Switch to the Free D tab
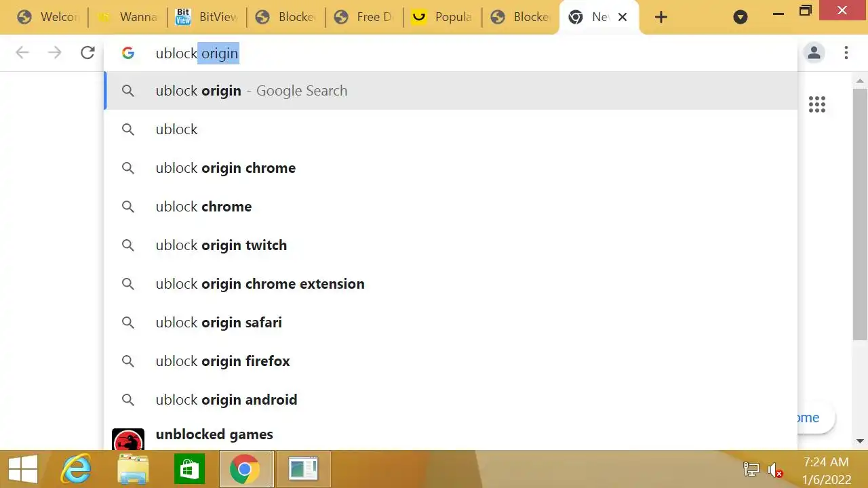Image resolution: width=868 pixels, height=488 pixels. pyautogui.click(x=363, y=17)
